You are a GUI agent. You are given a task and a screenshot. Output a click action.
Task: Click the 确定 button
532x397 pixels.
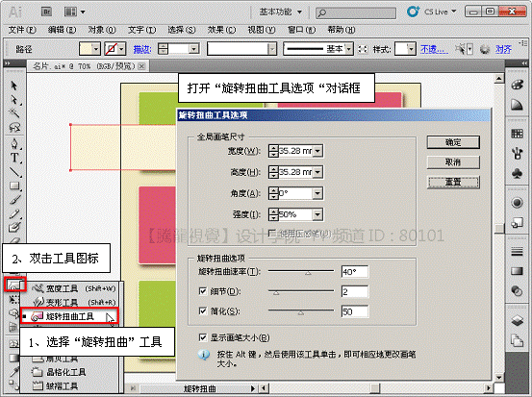[453, 142]
